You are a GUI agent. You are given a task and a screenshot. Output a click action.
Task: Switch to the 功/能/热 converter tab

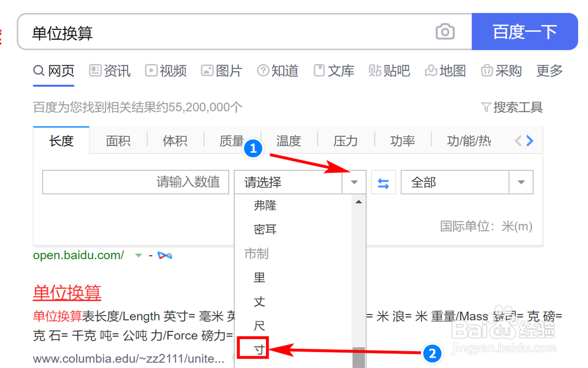point(469,141)
